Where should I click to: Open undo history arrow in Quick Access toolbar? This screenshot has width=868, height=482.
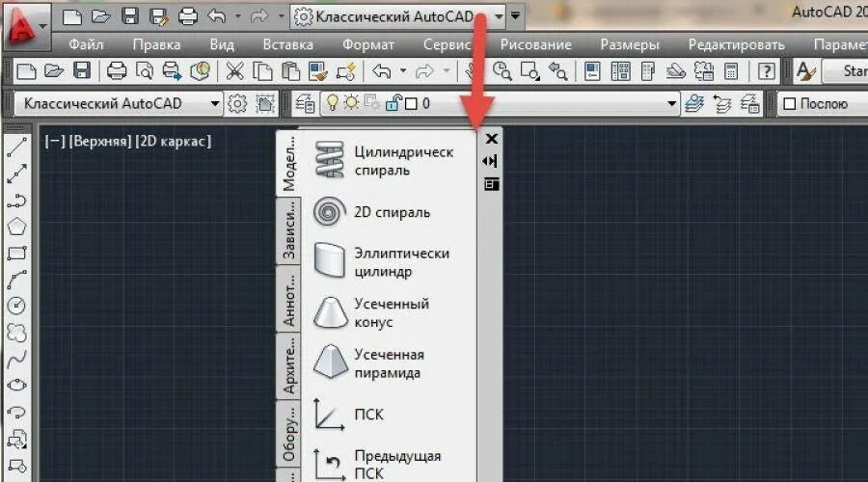[238, 16]
